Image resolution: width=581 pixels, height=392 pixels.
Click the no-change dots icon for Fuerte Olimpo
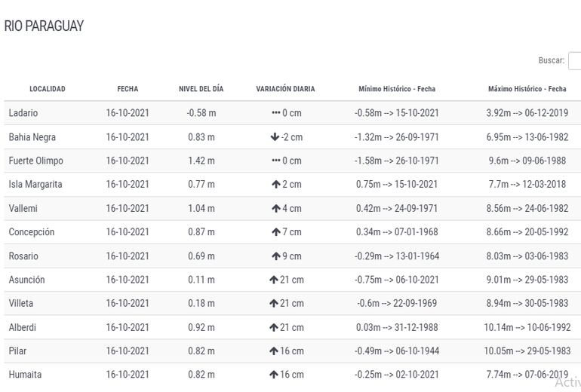(276, 161)
